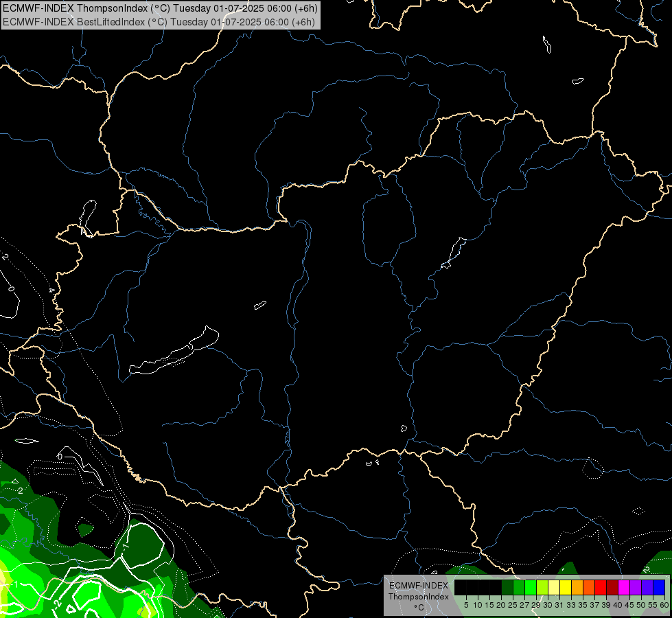Select the magenta 40–45 legend swatch
This screenshot has height=618, width=672.
624,587
